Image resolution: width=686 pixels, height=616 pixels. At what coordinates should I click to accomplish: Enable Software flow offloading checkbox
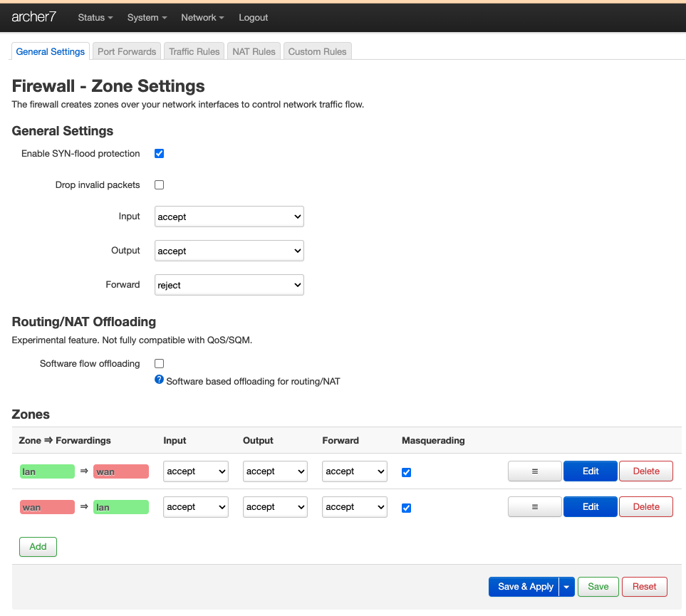point(160,364)
